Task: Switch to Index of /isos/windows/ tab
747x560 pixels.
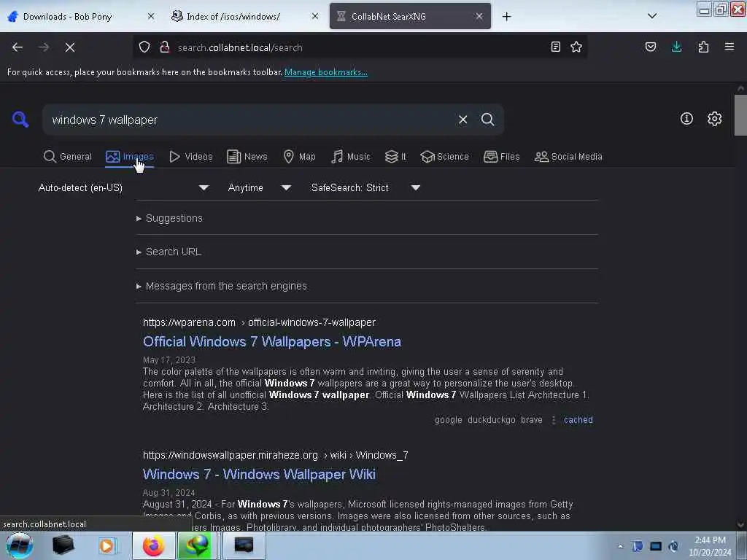Action: click(245, 16)
